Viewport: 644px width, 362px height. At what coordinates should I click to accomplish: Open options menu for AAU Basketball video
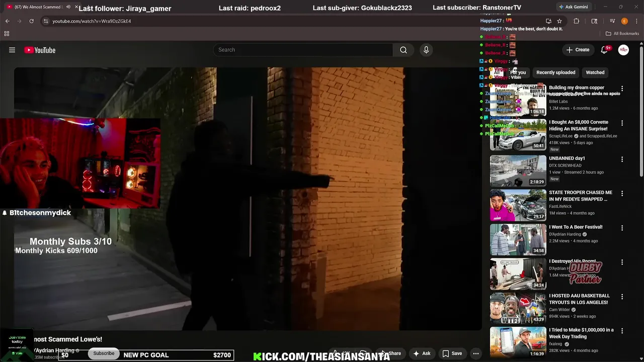click(x=622, y=297)
